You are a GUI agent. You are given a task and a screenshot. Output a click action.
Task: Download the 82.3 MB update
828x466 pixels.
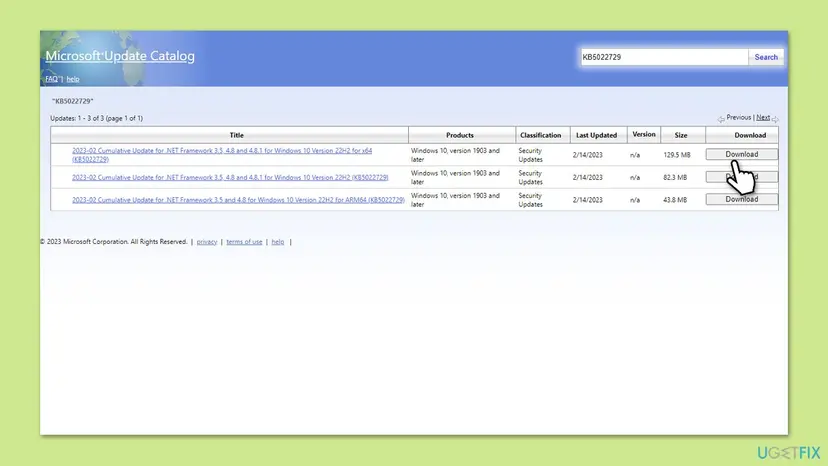coord(741,176)
